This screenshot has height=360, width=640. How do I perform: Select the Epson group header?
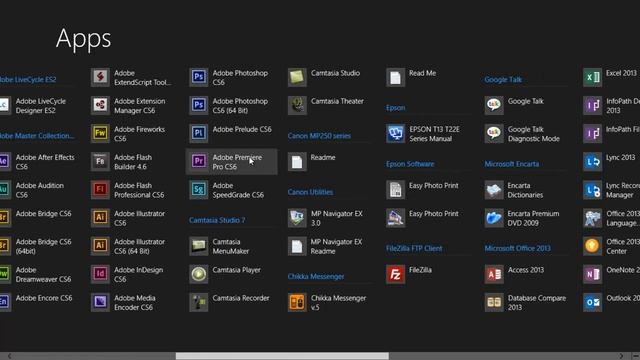[x=396, y=108]
